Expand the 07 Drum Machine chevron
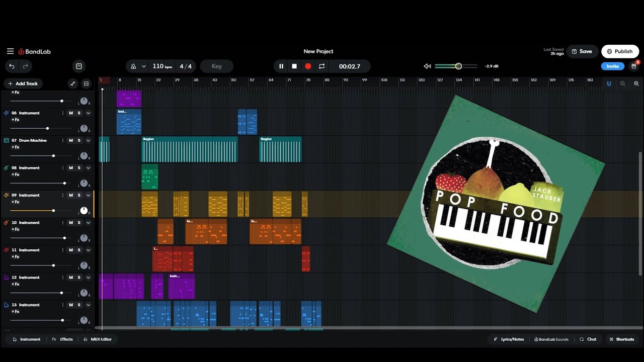 click(88, 140)
